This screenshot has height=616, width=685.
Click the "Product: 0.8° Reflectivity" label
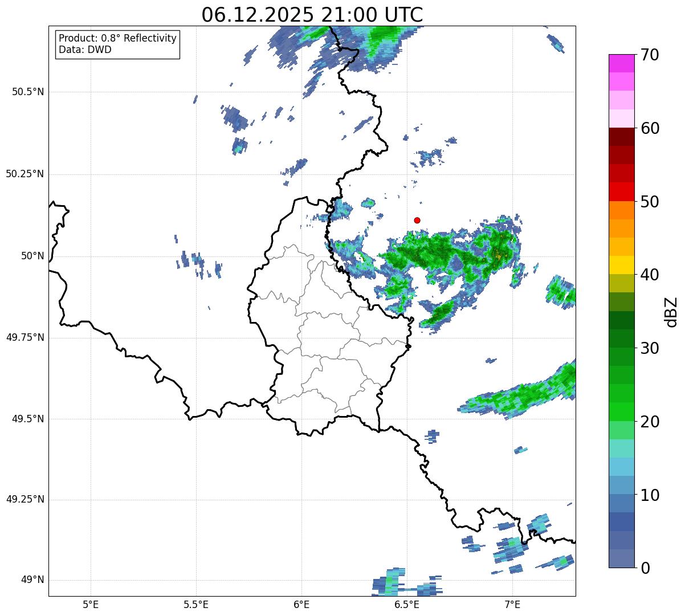click(118, 38)
